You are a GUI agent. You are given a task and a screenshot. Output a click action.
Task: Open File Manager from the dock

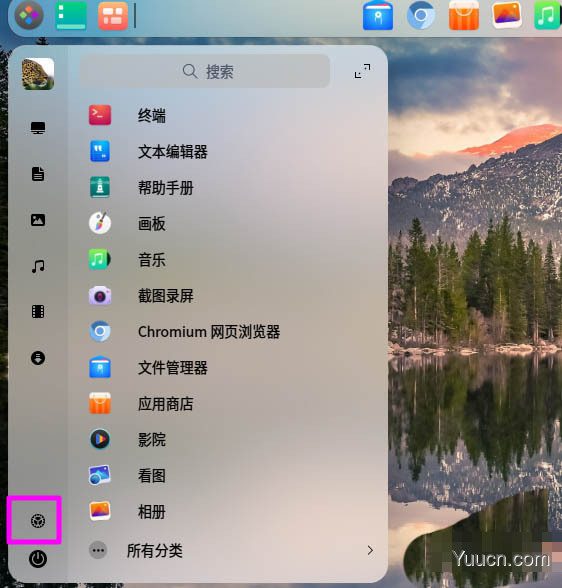tap(378, 15)
